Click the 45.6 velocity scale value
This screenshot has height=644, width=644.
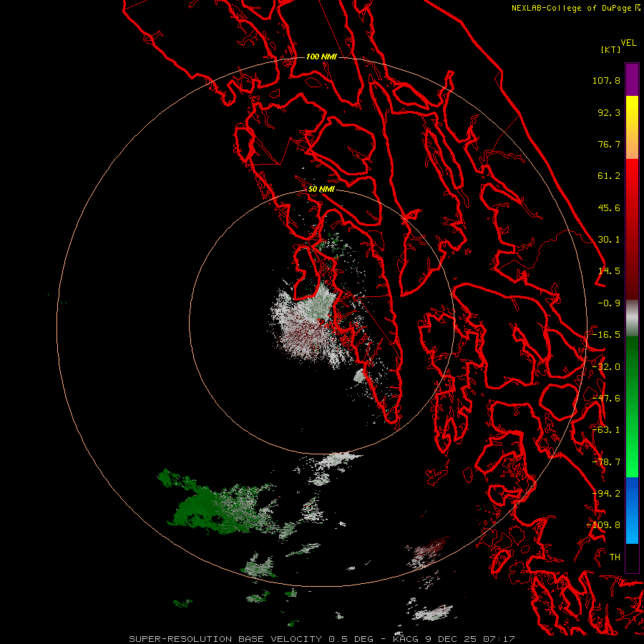click(609, 208)
